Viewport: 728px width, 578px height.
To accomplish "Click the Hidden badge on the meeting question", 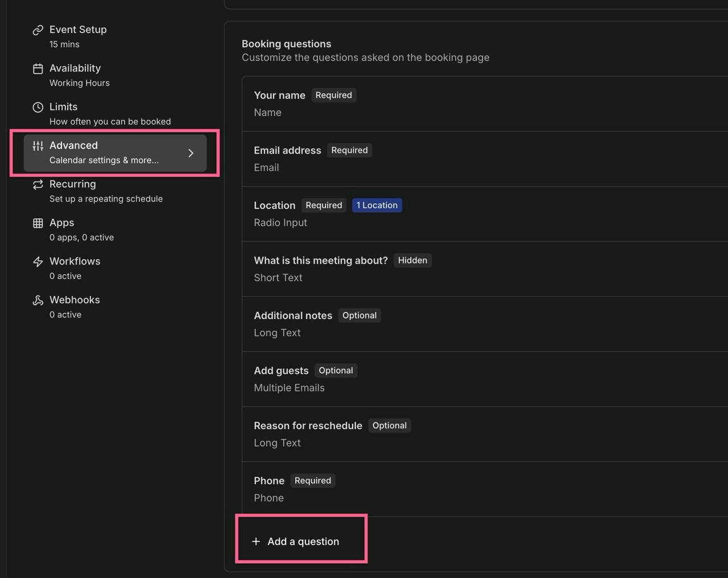I will click(412, 260).
